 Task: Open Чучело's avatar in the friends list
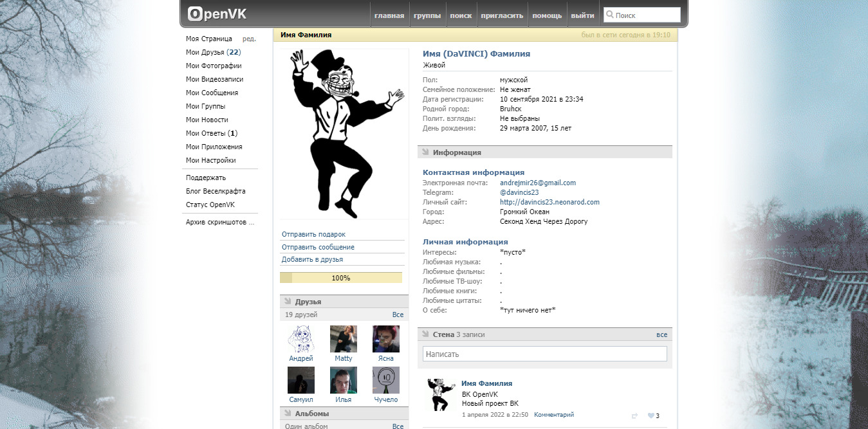point(386,380)
